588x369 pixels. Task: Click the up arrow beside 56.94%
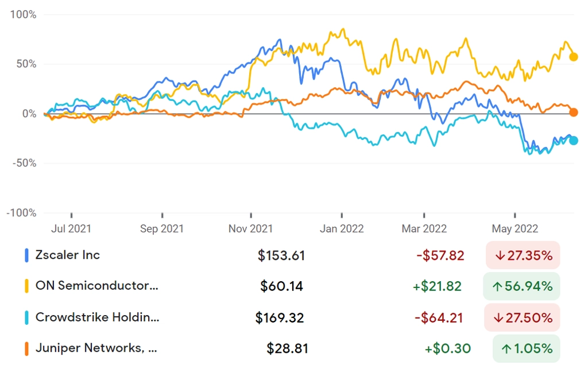[x=497, y=287]
